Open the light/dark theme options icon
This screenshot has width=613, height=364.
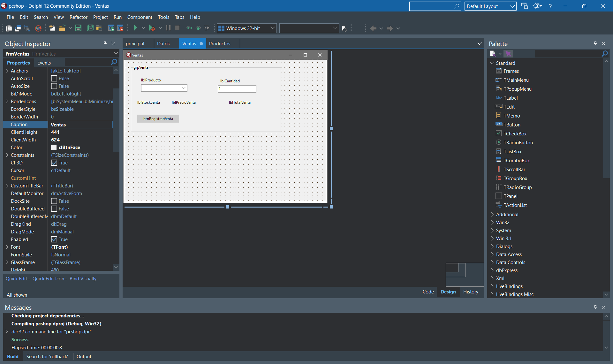[537, 6]
